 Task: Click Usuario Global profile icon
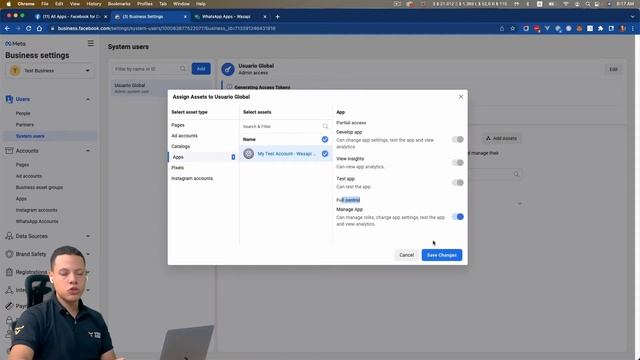[x=228, y=69]
